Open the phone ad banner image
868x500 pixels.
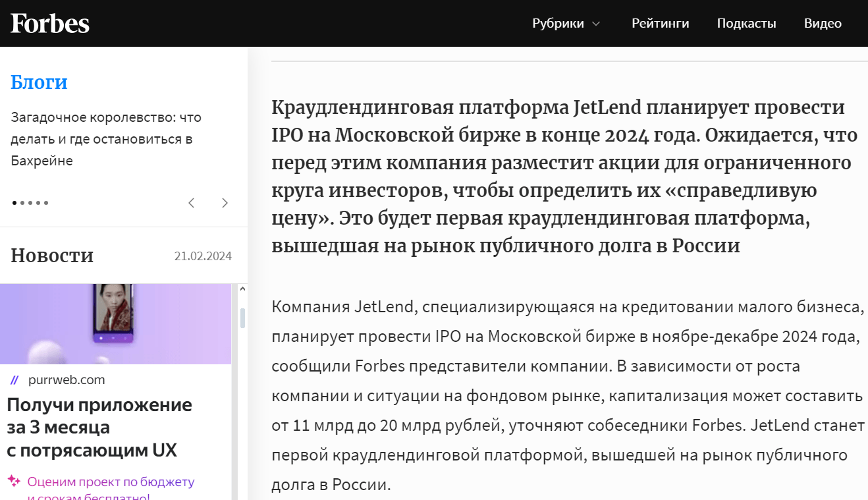[116, 324]
